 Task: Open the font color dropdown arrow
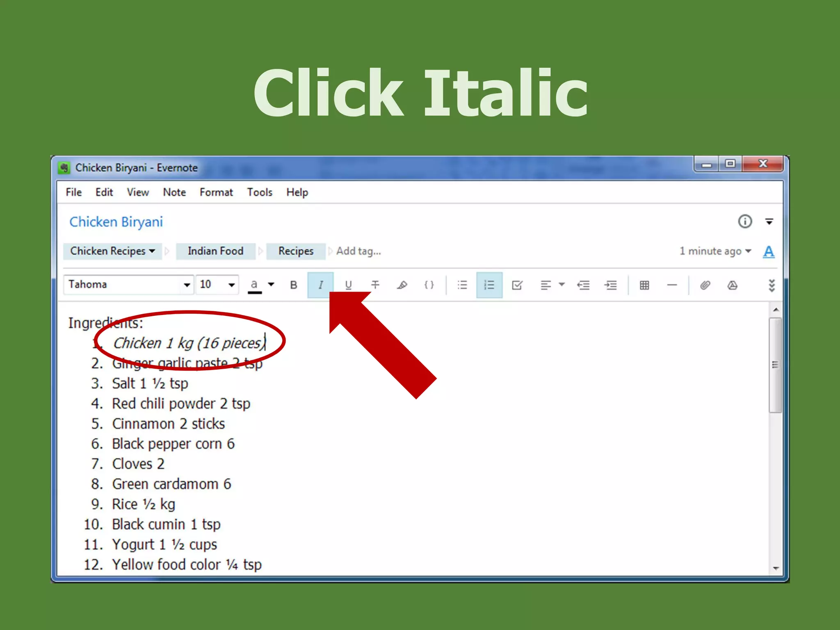[x=271, y=284]
